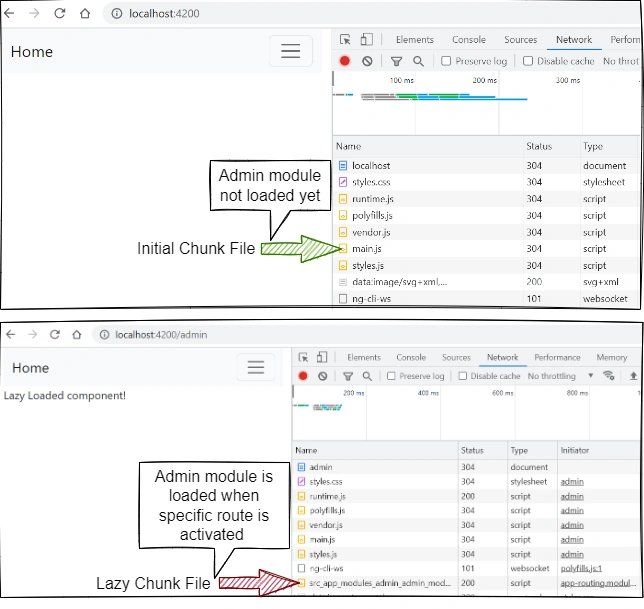Select main.js row in bottom network list

pos(466,540)
